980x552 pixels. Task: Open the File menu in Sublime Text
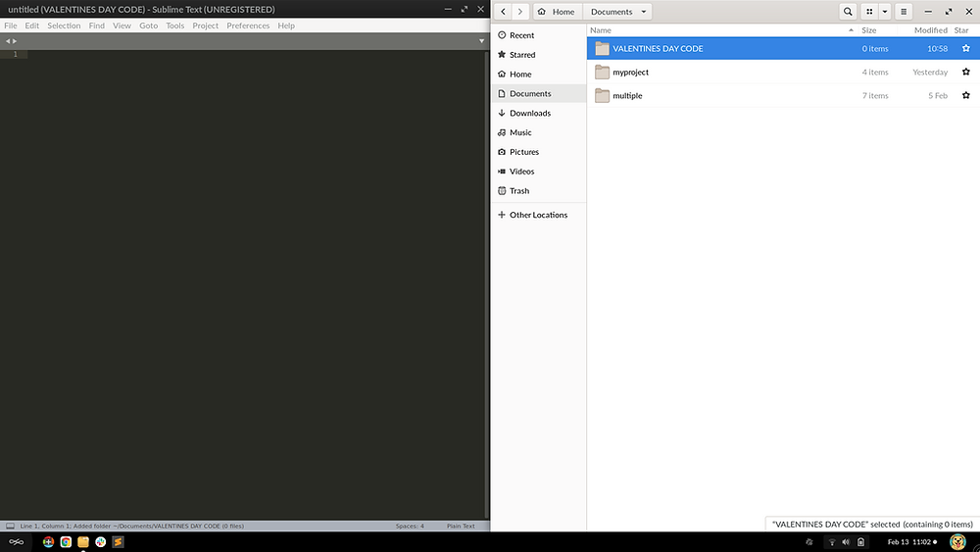(x=11, y=25)
